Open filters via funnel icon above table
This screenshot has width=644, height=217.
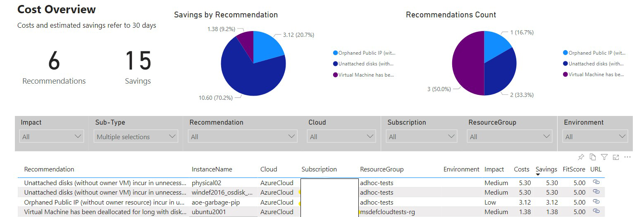coord(604,157)
